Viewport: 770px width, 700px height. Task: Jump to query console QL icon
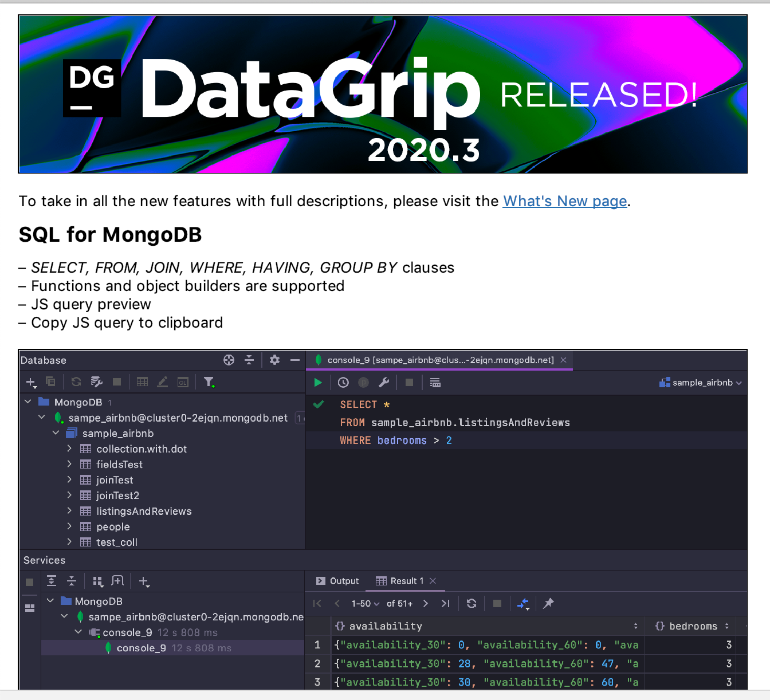183,382
